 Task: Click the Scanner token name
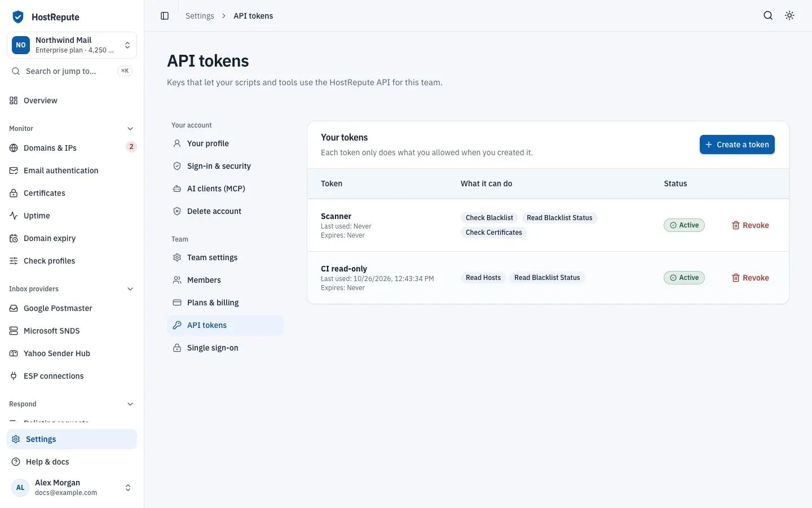click(336, 216)
